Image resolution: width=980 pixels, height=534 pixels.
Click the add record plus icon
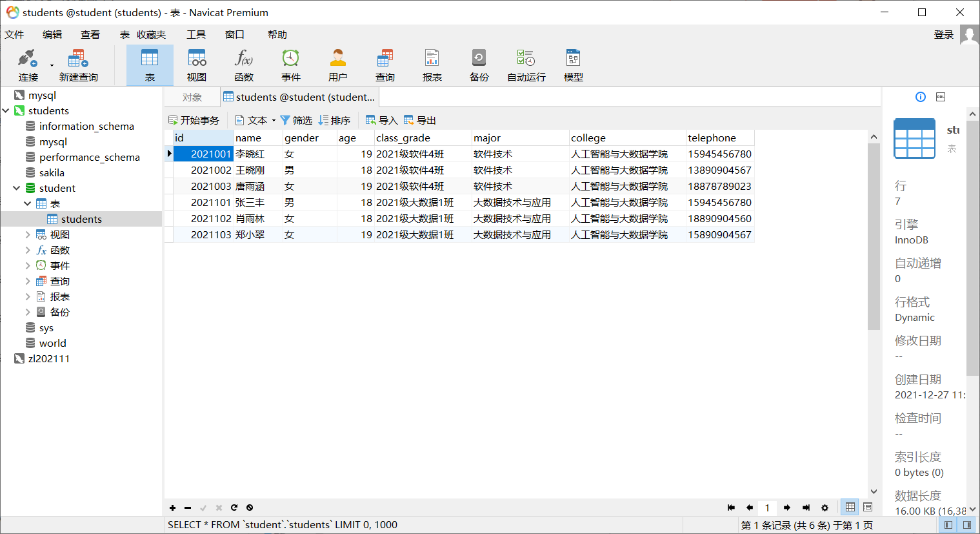[x=172, y=508]
